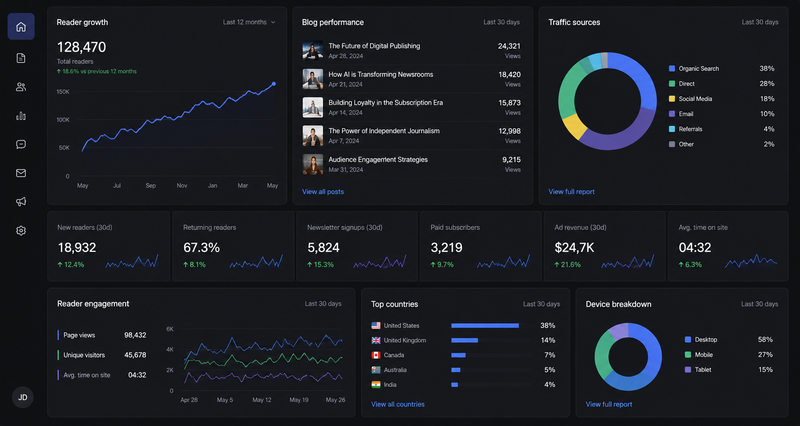Screen dimensions: 800x426
Task: Click the Unique visitors 45,678 legend entry
Action: pyautogui.click(x=102, y=355)
